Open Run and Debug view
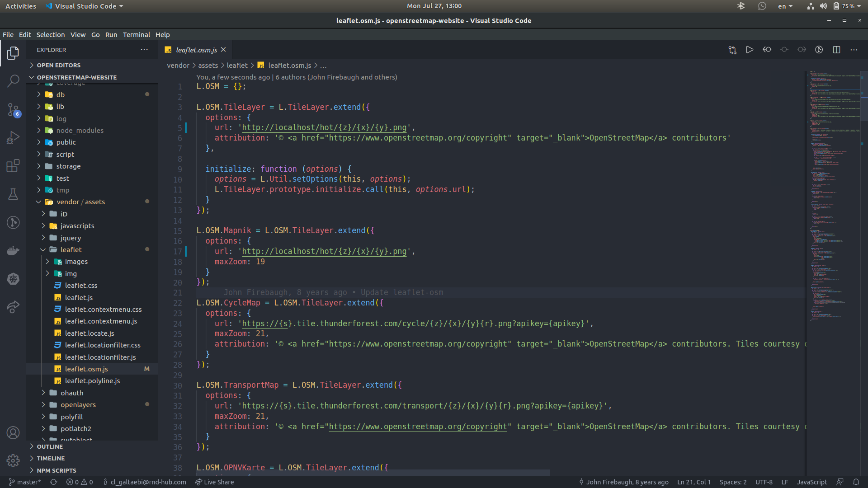 coord(13,138)
